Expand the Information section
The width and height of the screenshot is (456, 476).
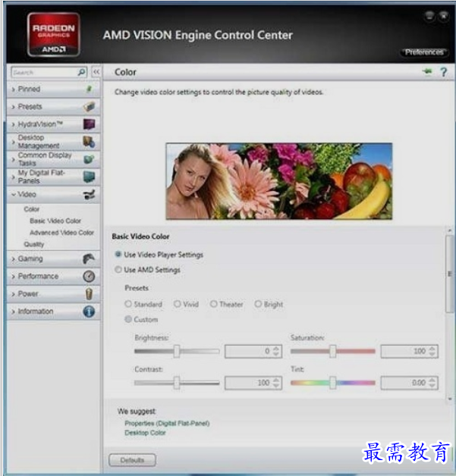click(x=53, y=312)
